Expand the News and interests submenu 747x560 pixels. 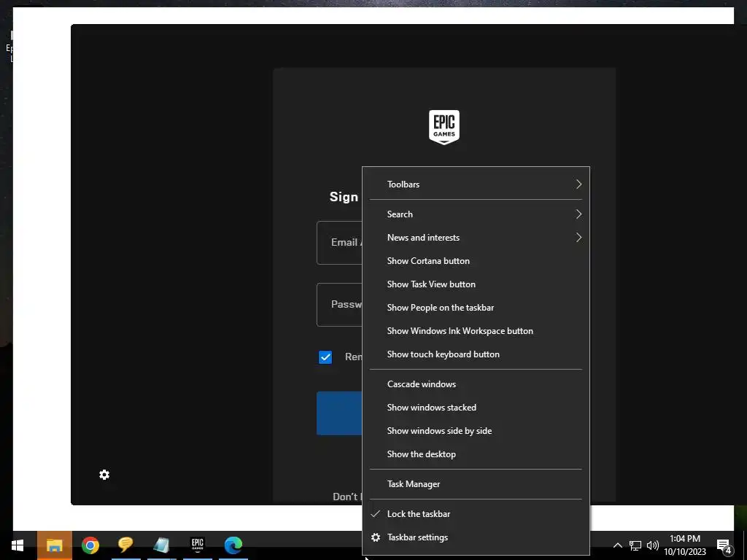pyautogui.click(x=476, y=238)
